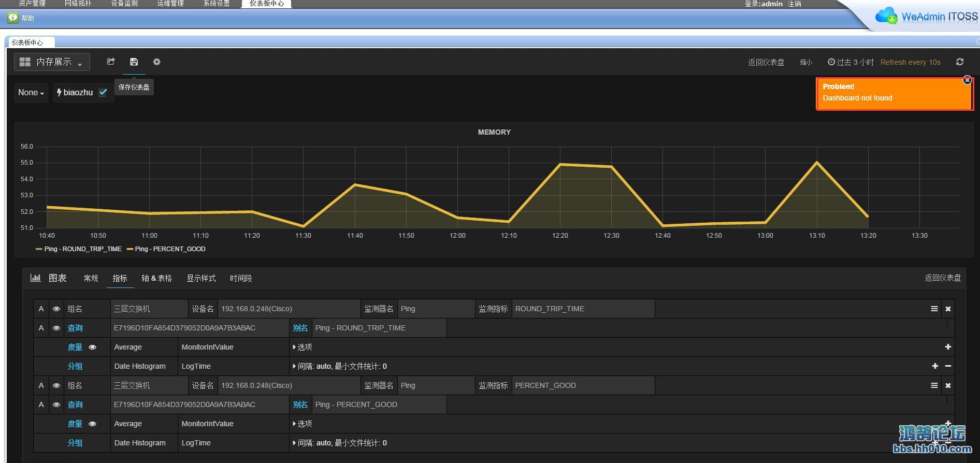Image resolution: width=980 pixels, height=463 pixels.
Task: Click 返回仪表盘 in editor panel
Action: [x=943, y=278]
